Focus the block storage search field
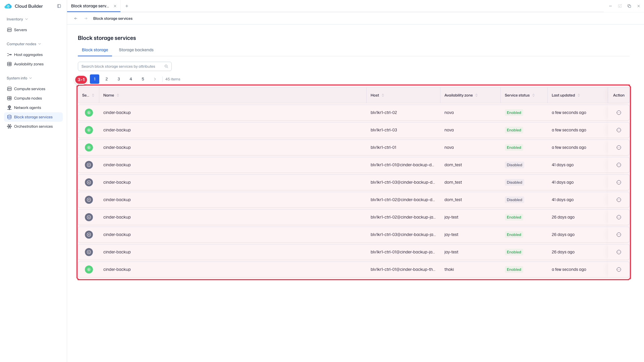The width and height of the screenshot is (644, 362). (125, 66)
